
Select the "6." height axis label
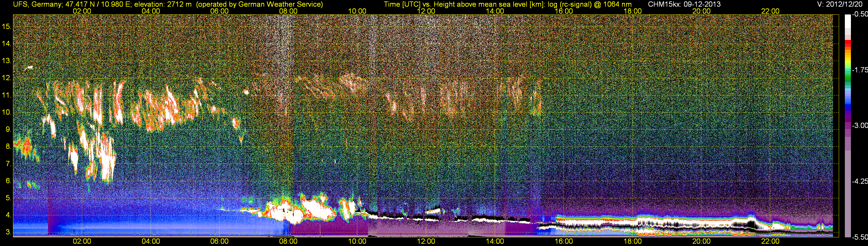pos(8,181)
